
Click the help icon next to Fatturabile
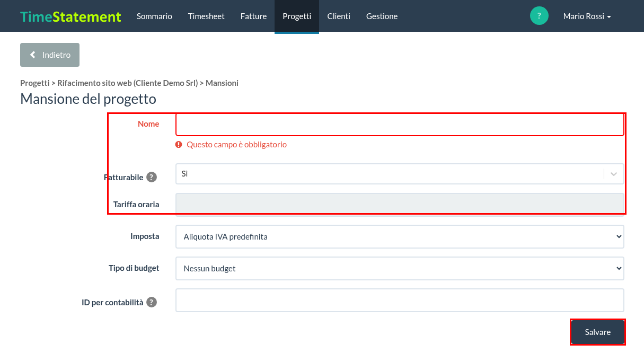tap(152, 177)
